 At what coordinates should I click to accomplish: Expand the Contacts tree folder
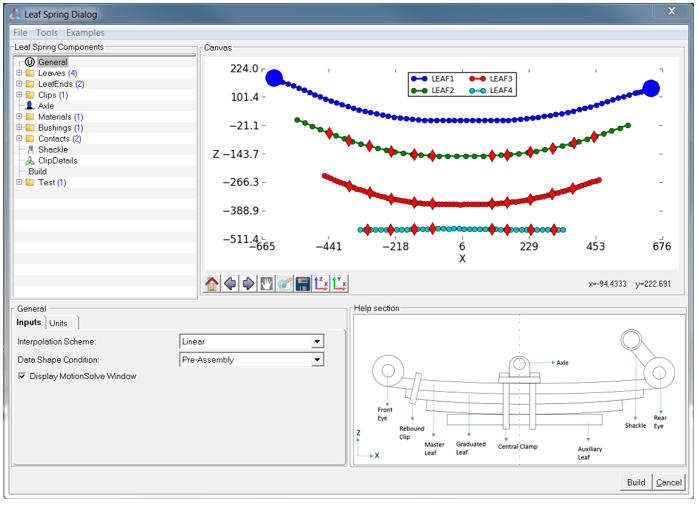[x=19, y=139]
